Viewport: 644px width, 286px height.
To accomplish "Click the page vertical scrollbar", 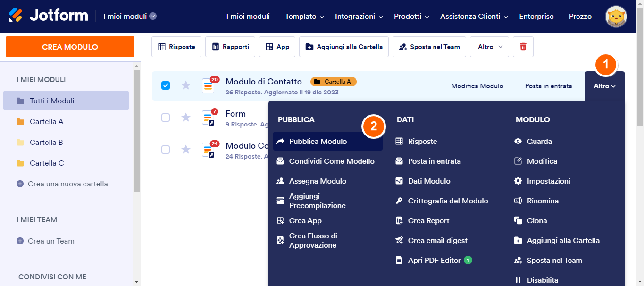I will point(640,66).
